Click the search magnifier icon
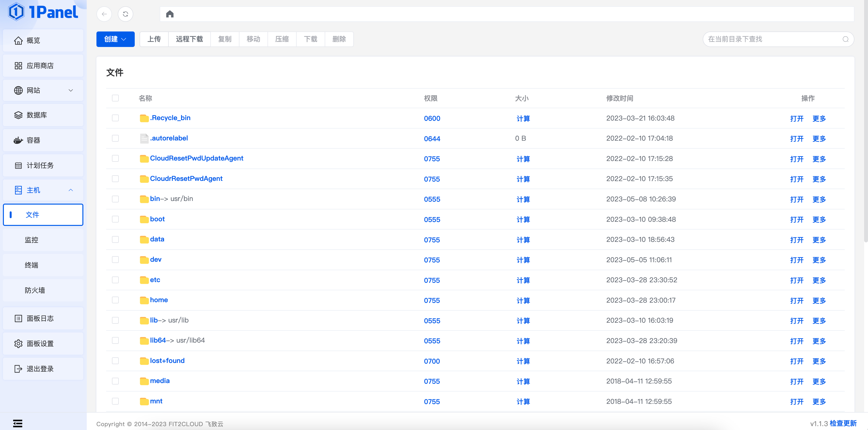This screenshot has width=868, height=430. 845,39
